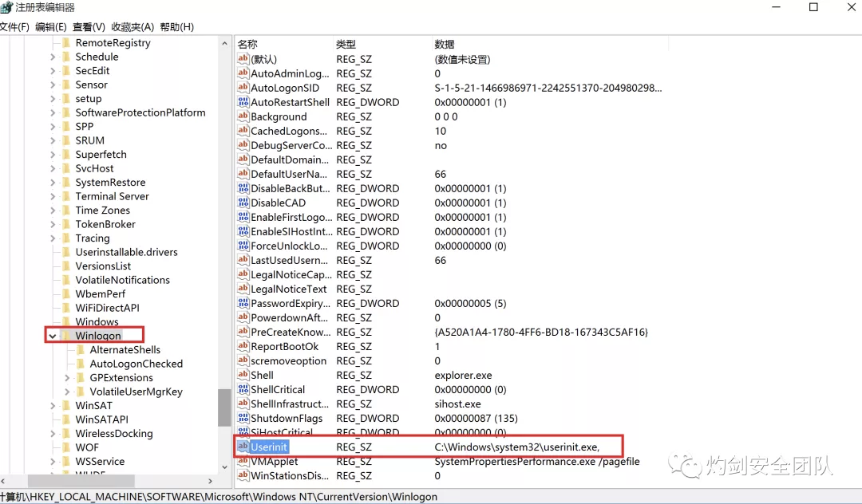862x504 pixels.
Task: Click the scremoveoption string value icon
Action: 243,360
